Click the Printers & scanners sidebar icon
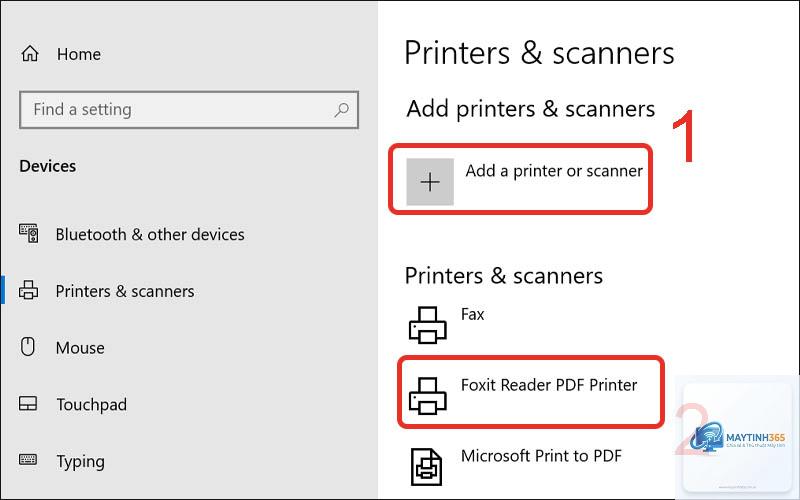800x500 pixels. pyautogui.click(x=28, y=290)
